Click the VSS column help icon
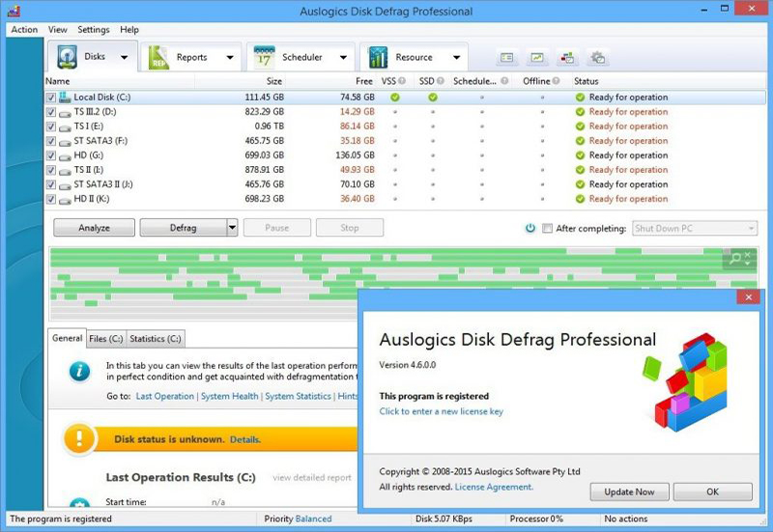 (x=402, y=81)
